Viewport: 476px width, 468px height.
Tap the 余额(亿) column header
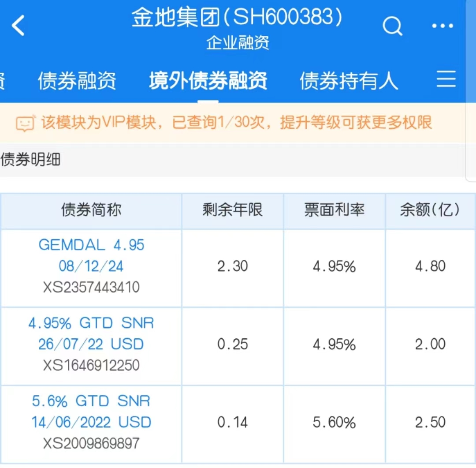(430, 210)
